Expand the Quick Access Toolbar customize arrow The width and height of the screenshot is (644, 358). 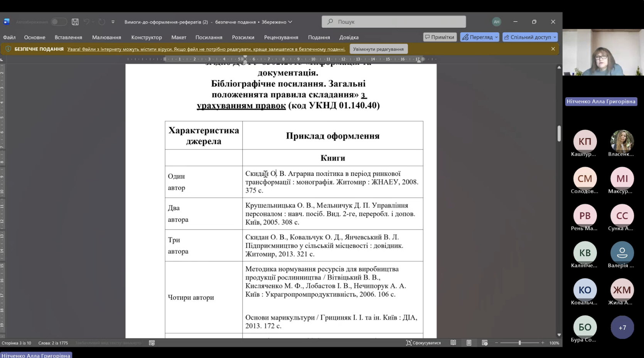click(113, 22)
